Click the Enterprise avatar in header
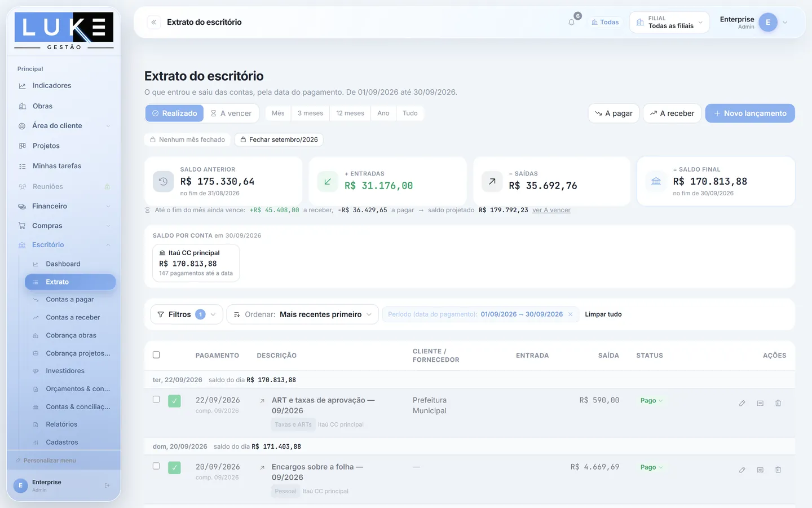 click(768, 22)
